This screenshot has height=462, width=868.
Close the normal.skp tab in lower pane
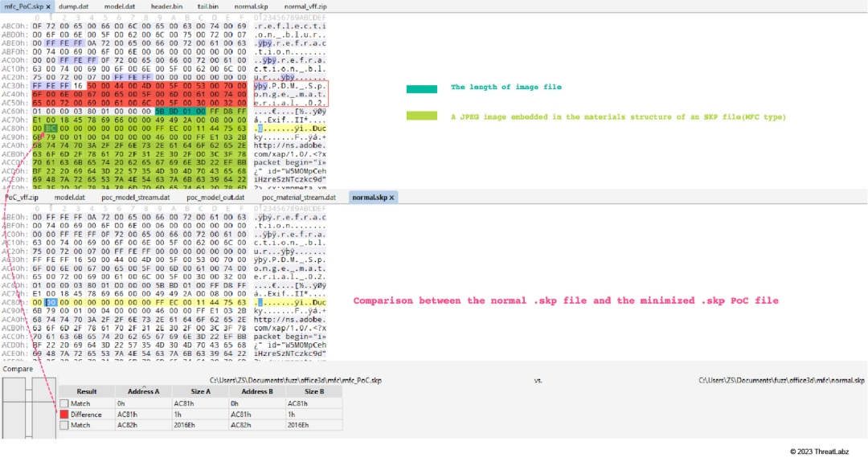coord(391,197)
